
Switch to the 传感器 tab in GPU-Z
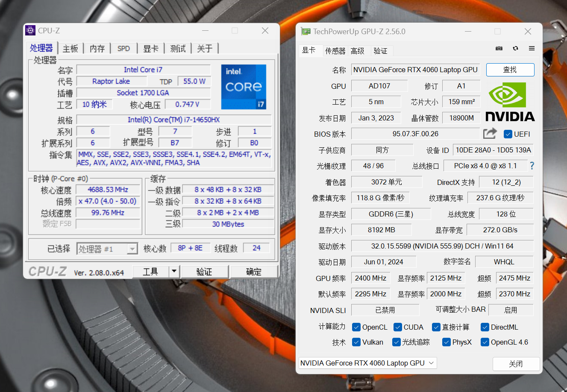335,51
